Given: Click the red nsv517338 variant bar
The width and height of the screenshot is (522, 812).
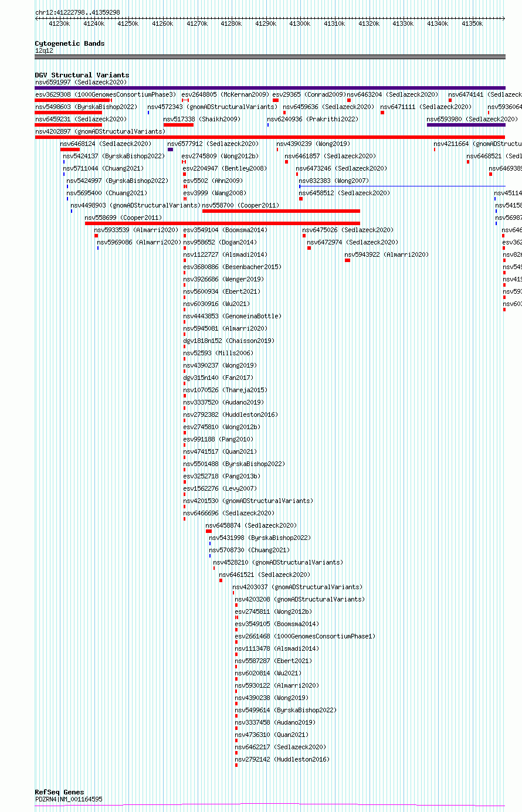Looking at the screenshot, I should click(178, 124).
